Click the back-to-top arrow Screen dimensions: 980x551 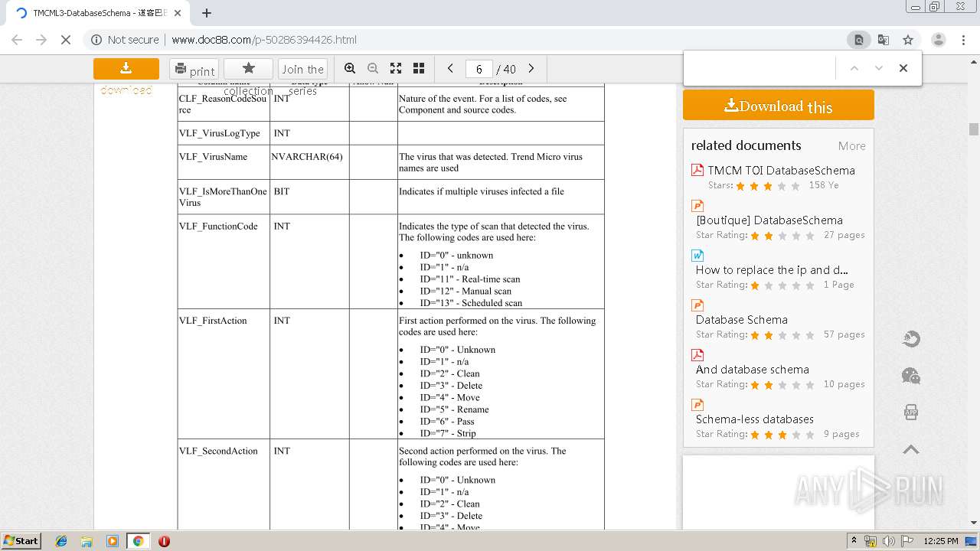[x=911, y=449]
